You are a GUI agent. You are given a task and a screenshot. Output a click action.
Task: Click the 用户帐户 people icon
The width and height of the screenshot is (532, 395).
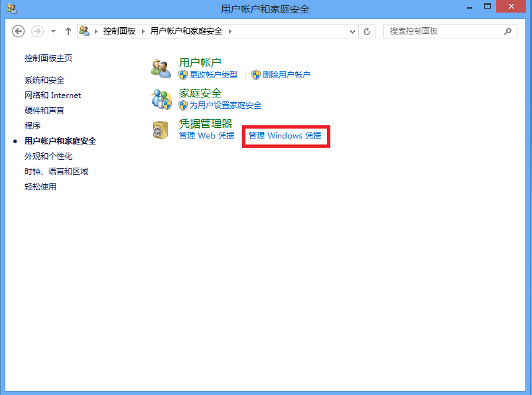[161, 68]
